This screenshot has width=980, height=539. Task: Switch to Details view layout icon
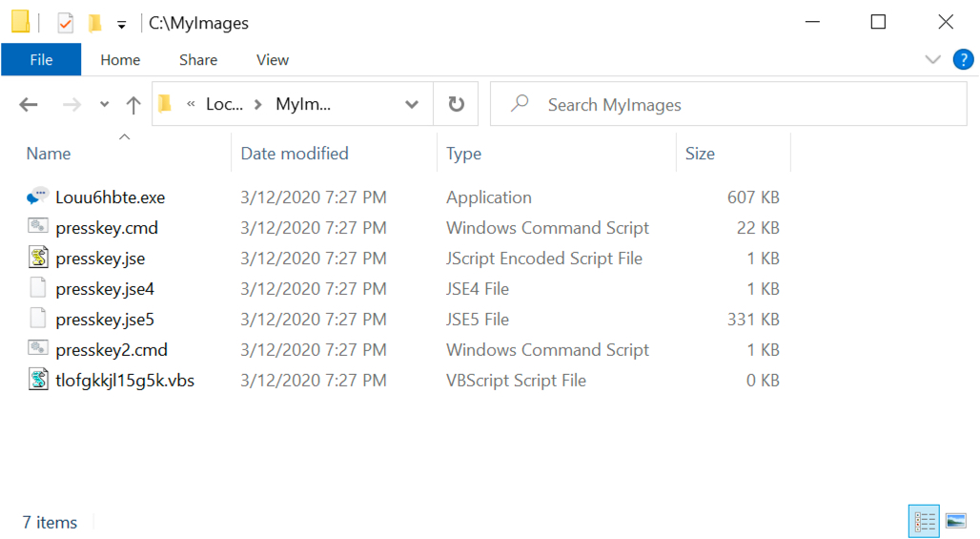[924, 521]
